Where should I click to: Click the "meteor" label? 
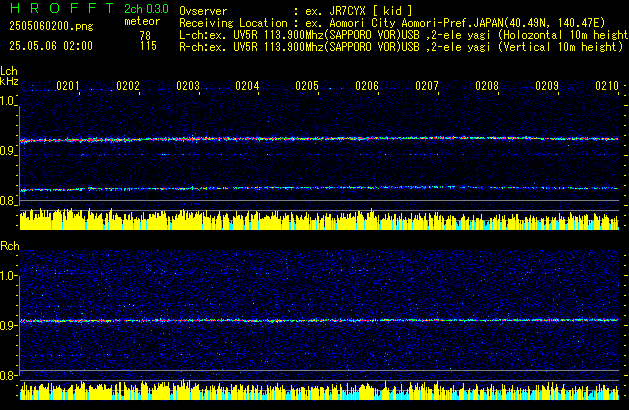[142, 22]
